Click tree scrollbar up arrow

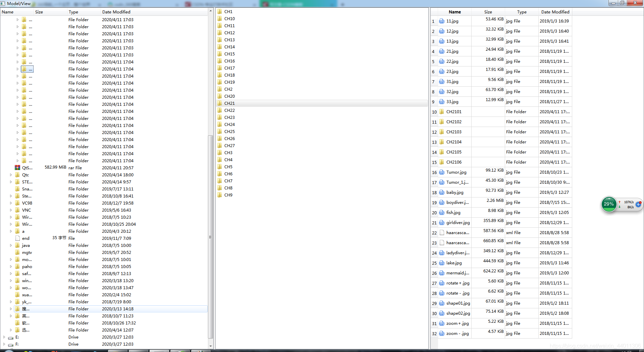211,11
